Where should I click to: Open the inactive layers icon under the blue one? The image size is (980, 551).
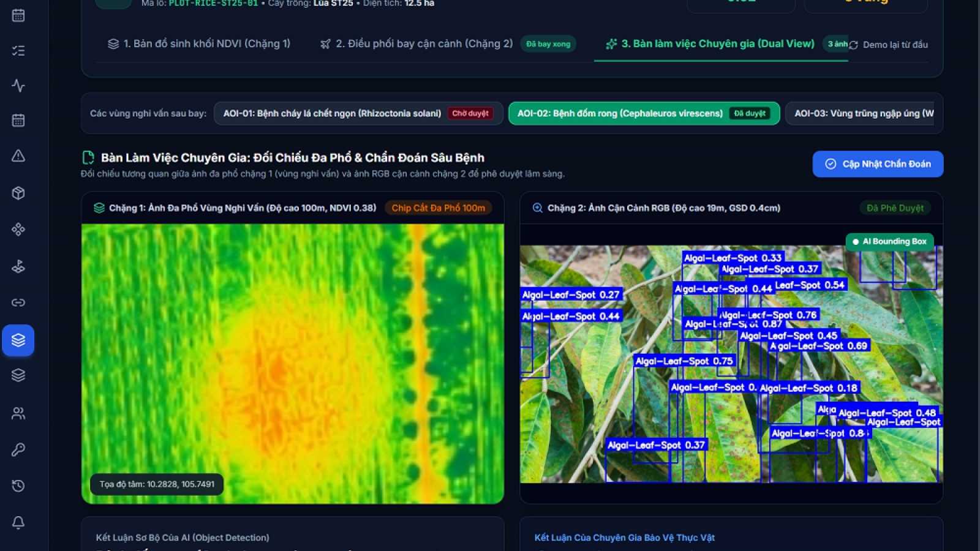(x=18, y=375)
